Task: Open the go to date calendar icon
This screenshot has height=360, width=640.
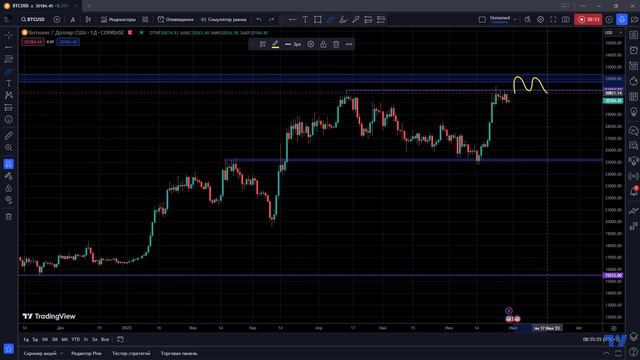Action: 120,340
